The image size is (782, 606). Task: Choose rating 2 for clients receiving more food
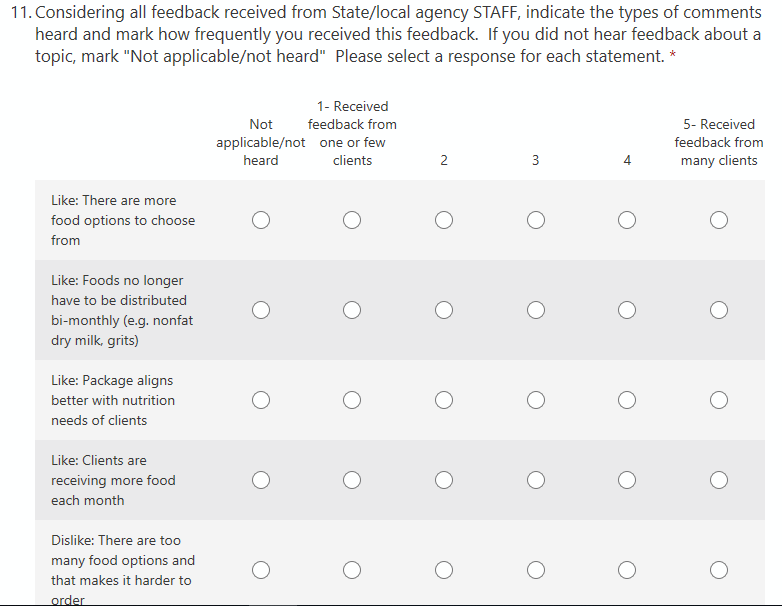pyautogui.click(x=444, y=480)
